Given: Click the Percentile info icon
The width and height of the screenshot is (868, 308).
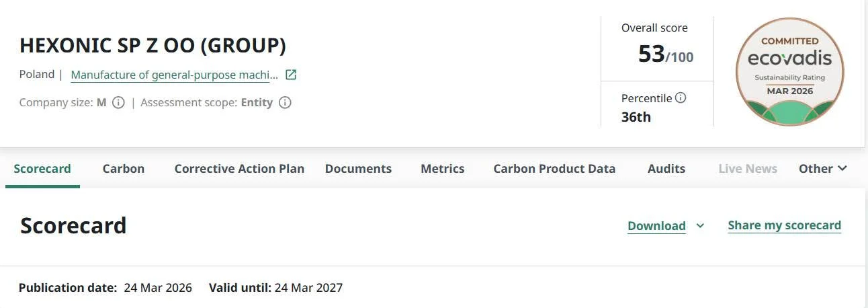Looking at the screenshot, I should coord(681,98).
